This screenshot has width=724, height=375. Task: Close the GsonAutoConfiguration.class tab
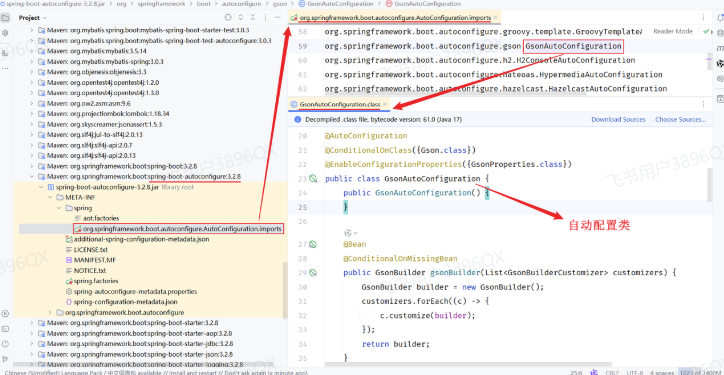tap(385, 104)
